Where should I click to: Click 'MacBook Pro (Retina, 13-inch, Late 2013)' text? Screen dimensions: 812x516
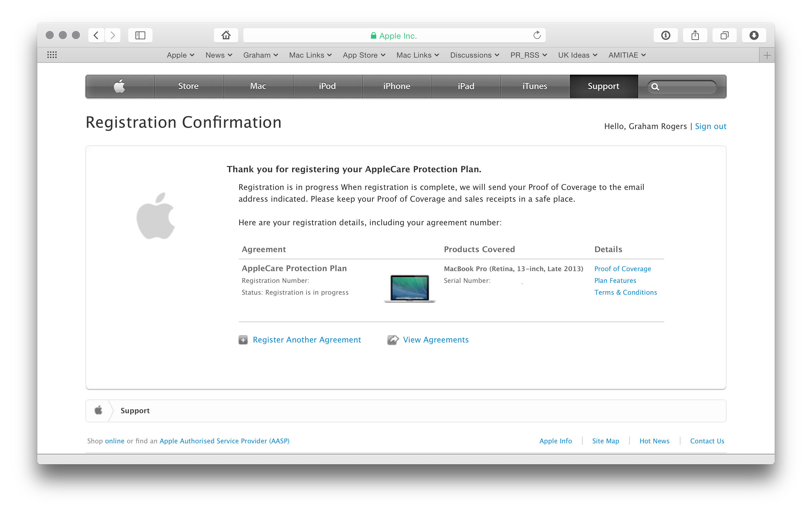[513, 269]
